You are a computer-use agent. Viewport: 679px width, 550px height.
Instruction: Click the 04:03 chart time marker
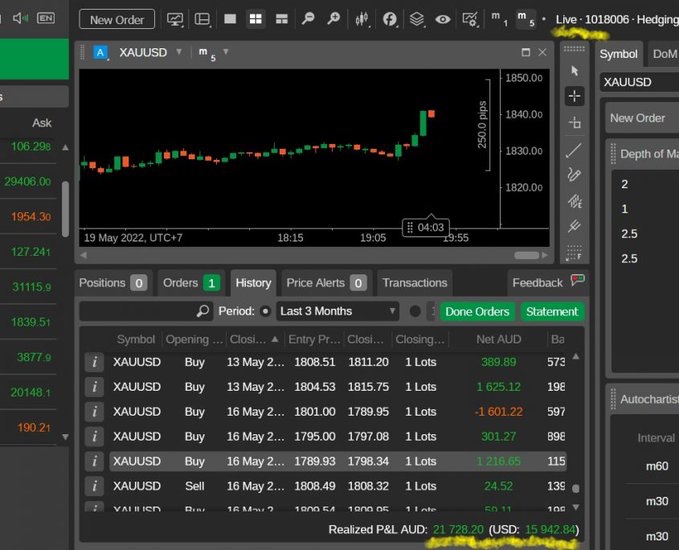pos(426,227)
